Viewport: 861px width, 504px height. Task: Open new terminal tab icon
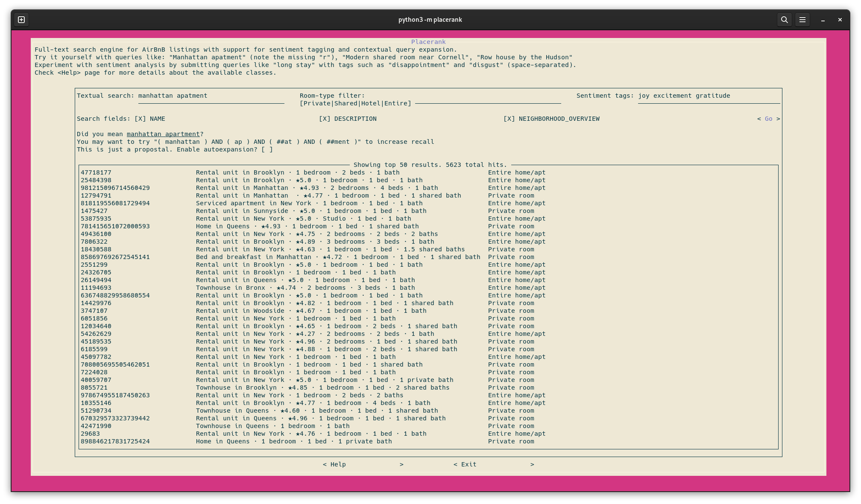(x=21, y=20)
